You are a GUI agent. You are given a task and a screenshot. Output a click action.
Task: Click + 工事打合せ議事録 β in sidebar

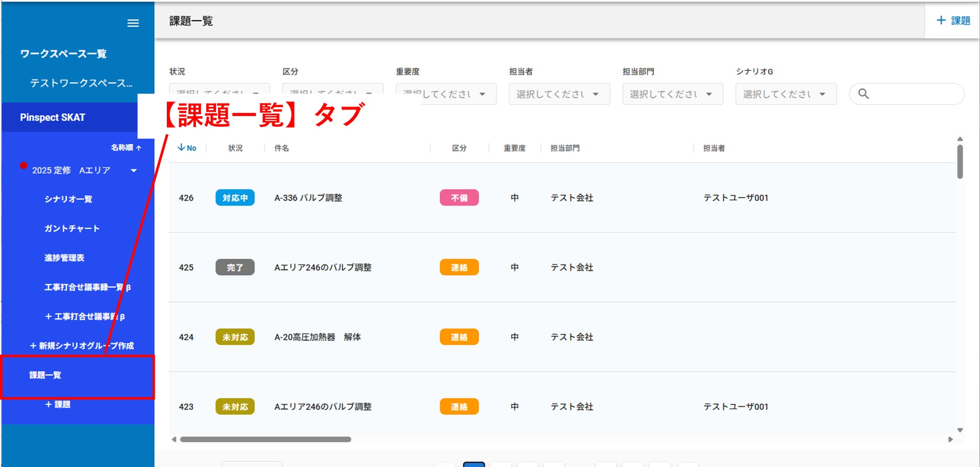84,316
